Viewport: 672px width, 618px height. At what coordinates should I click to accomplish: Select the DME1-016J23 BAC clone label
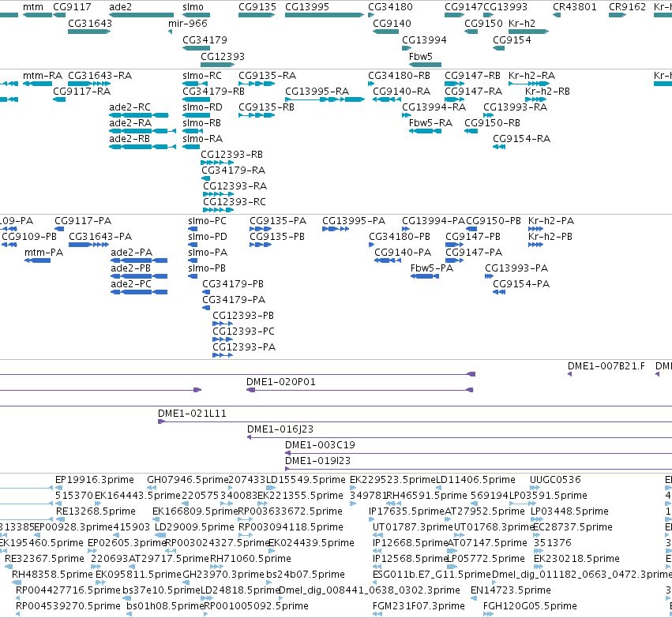pos(280,429)
